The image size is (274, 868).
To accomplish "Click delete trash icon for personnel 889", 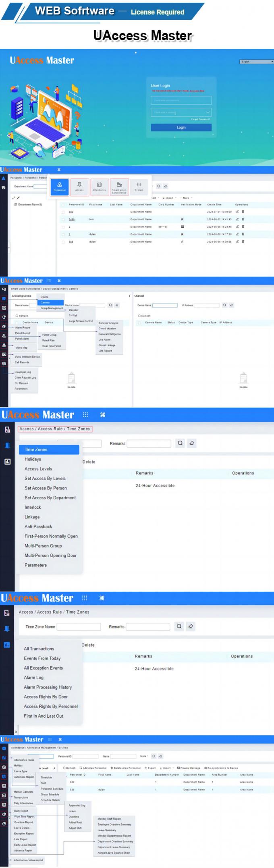I will tap(243, 212).
